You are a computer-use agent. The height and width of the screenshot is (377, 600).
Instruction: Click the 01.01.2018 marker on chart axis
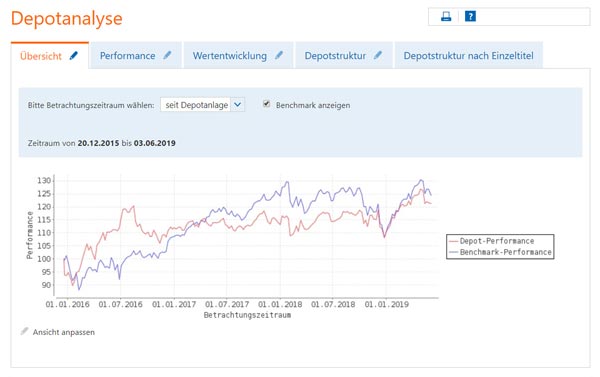click(x=280, y=305)
